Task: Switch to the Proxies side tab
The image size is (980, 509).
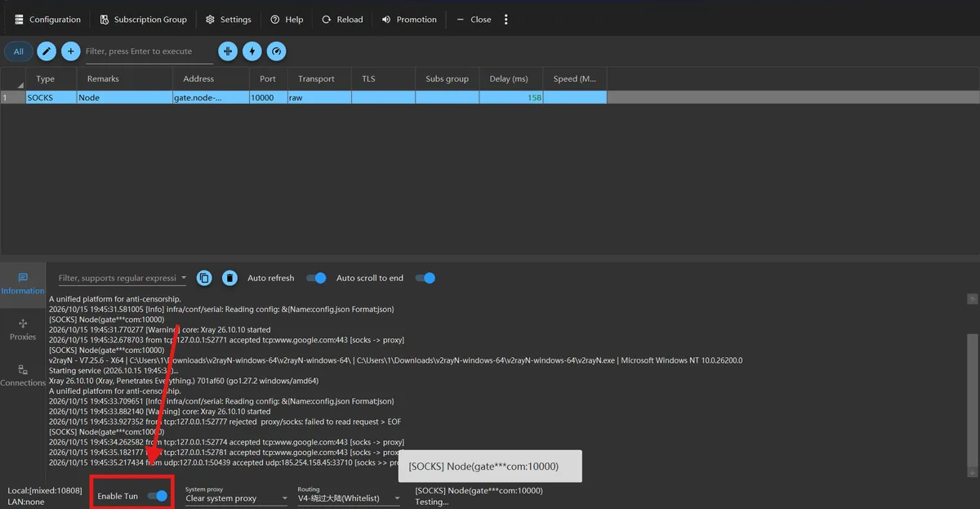Action: [23, 329]
